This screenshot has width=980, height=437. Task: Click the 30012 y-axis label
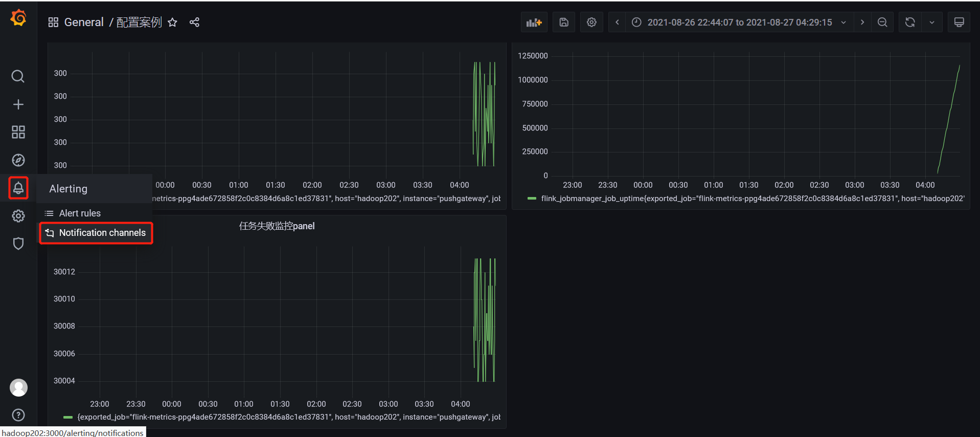click(x=64, y=272)
